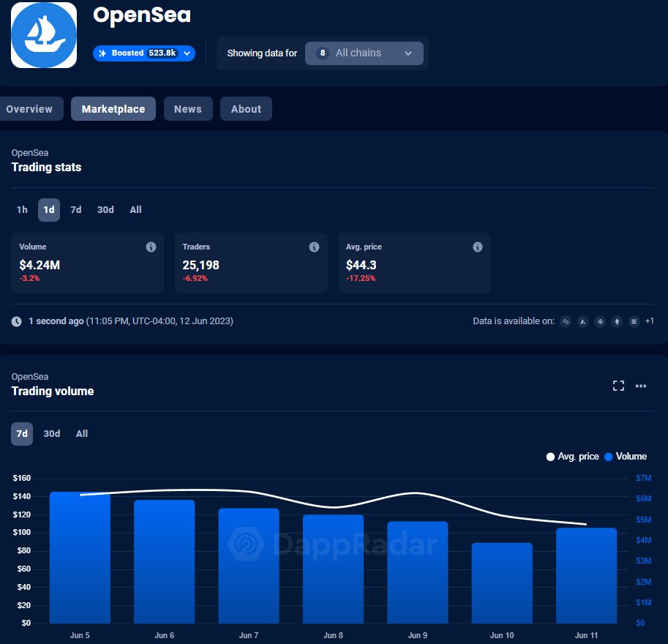
Task: Click the 25,198 traders value
Action: pos(200,265)
